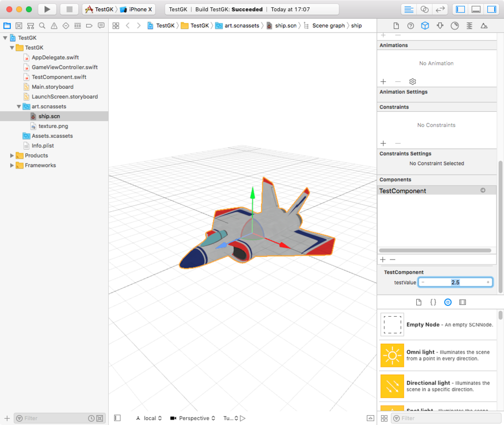Show the assistant editor
The image size is (504, 425).
click(424, 9)
